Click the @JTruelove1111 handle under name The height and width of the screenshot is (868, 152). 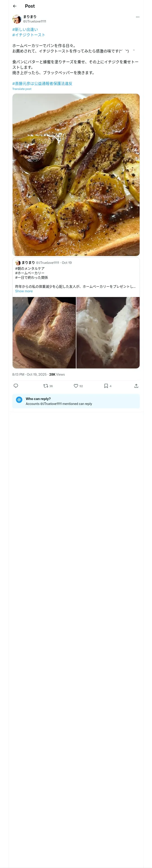(x=35, y=21)
